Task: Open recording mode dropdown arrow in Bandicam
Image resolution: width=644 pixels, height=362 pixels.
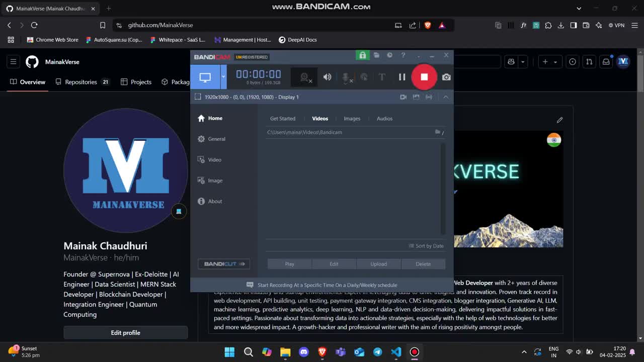Action: point(223,77)
